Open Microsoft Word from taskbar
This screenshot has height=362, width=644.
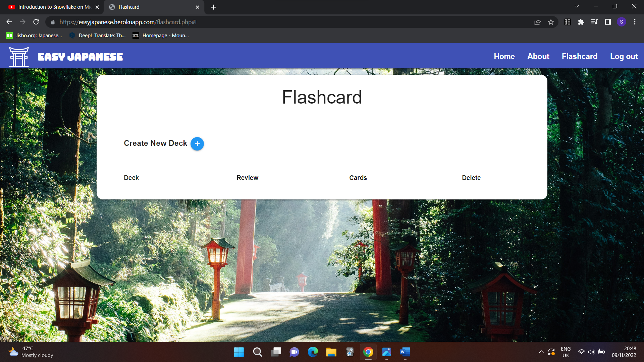point(405,352)
